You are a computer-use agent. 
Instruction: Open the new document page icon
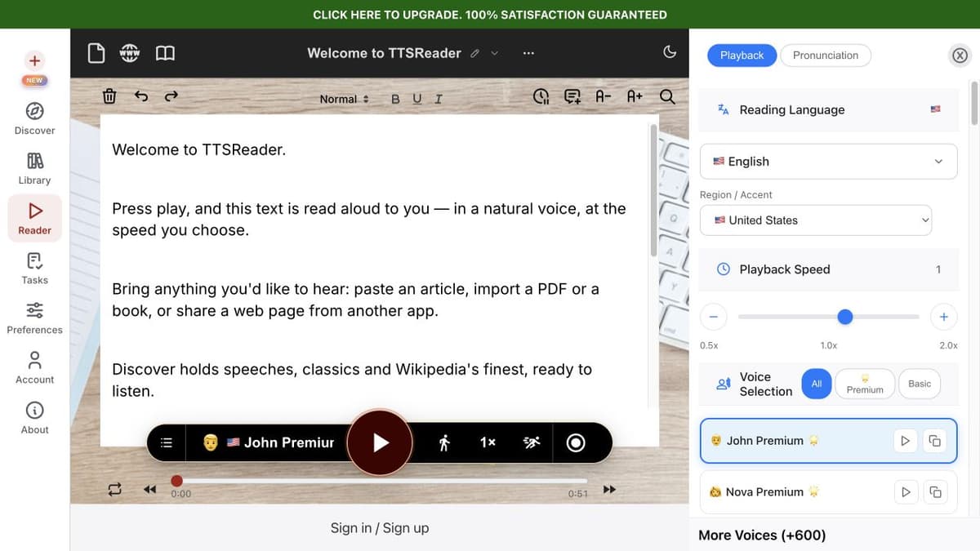(x=96, y=54)
